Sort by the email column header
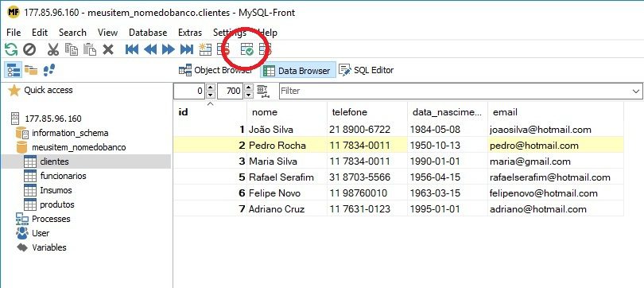Viewport: 644px width, 288px height. [x=556, y=111]
